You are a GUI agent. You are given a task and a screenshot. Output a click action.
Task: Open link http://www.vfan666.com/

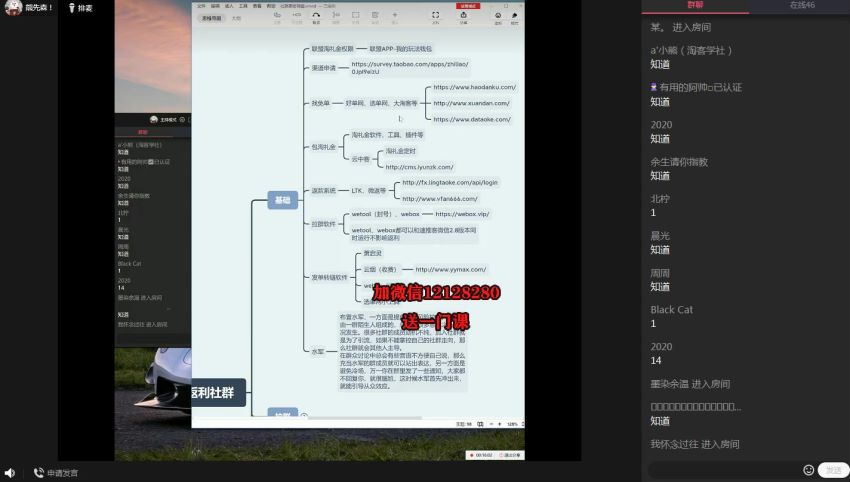440,199
